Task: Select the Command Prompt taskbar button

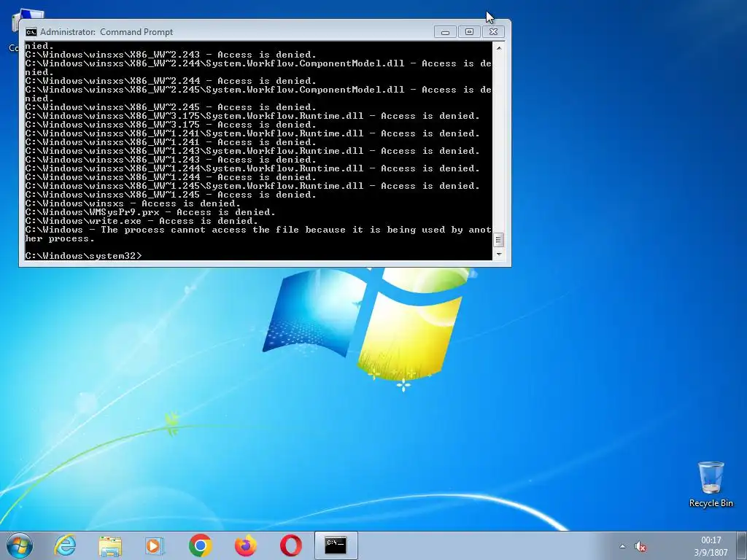Action: (x=336, y=545)
